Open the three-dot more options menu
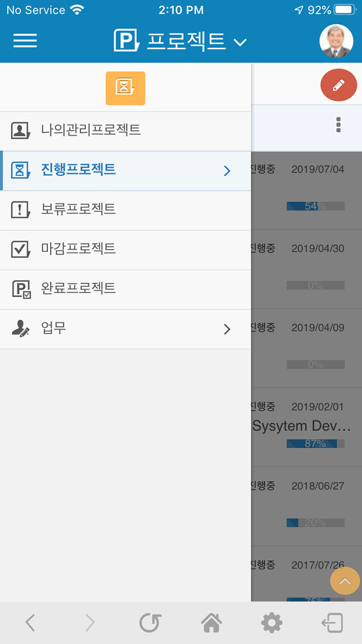 click(x=339, y=124)
